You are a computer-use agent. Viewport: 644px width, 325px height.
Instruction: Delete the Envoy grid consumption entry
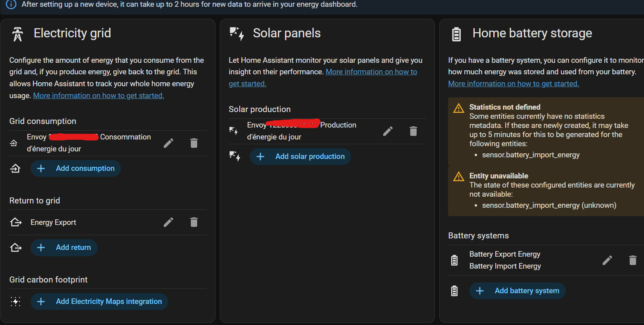pos(194,143)
